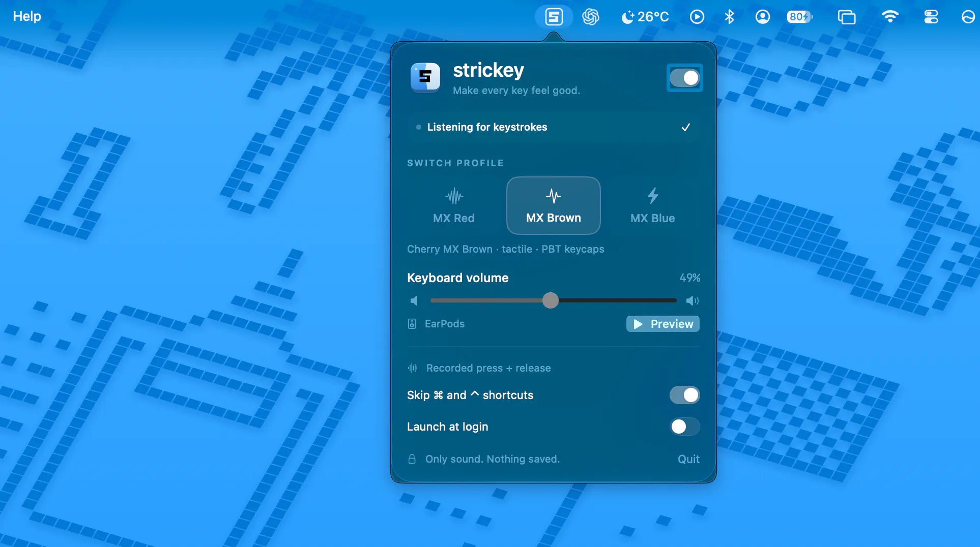Click the EarPods device label

[445, 324]
